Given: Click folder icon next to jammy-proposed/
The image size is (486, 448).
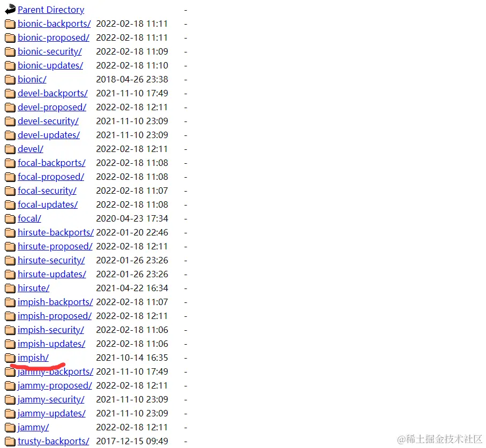Looking at the screenshot, I should point(10,386).
